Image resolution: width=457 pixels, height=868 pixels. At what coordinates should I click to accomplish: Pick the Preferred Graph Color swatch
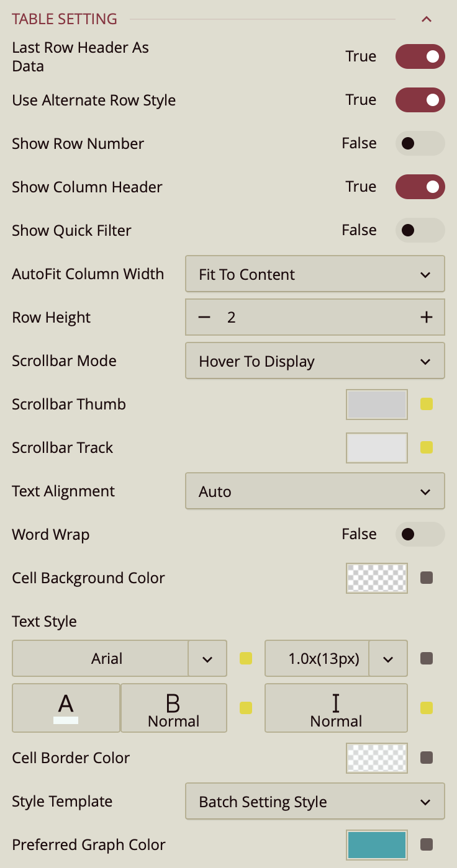click(377, 844)
